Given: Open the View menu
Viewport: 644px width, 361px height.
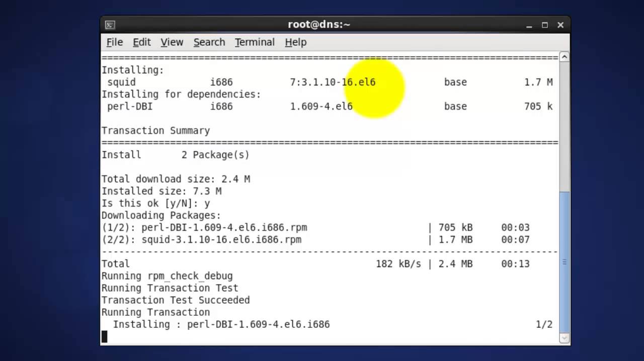Looking at the screenshot, I should point(172,42).
